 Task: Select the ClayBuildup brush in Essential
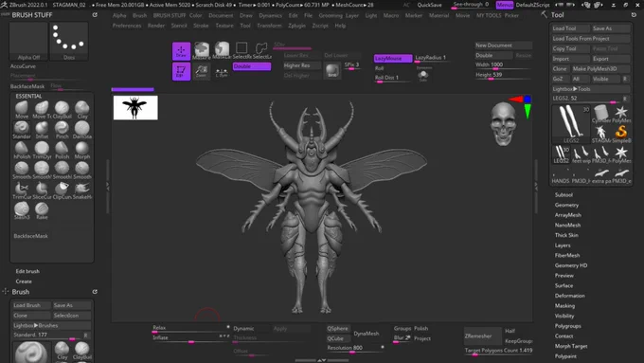tap(62, 109)
